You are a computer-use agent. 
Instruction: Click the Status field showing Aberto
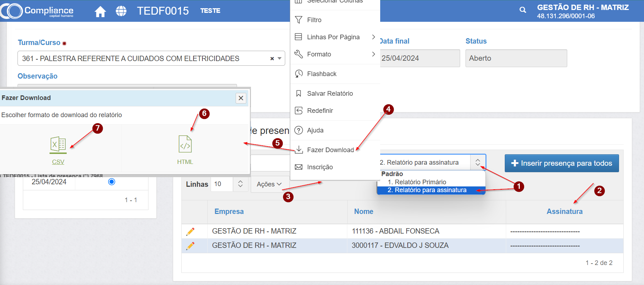(516, 58)
